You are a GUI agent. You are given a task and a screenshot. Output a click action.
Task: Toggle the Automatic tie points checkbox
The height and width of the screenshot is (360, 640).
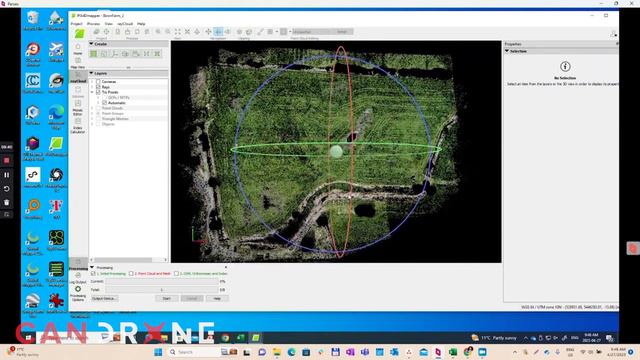104,103
